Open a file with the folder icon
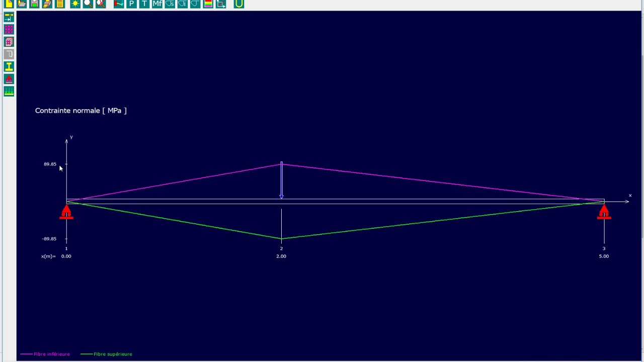Viewport: 644px width, 362px height. tap(22, 4)
